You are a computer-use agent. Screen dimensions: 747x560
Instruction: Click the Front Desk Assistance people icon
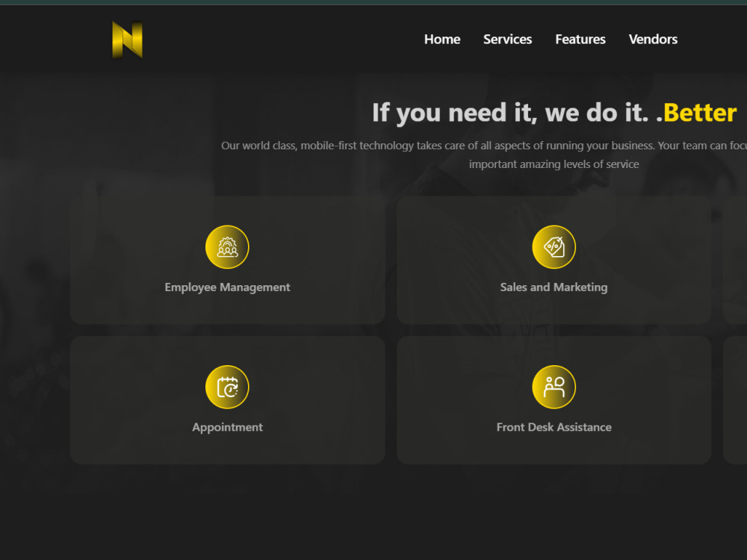pyautogui.click(x=554, y=387)
